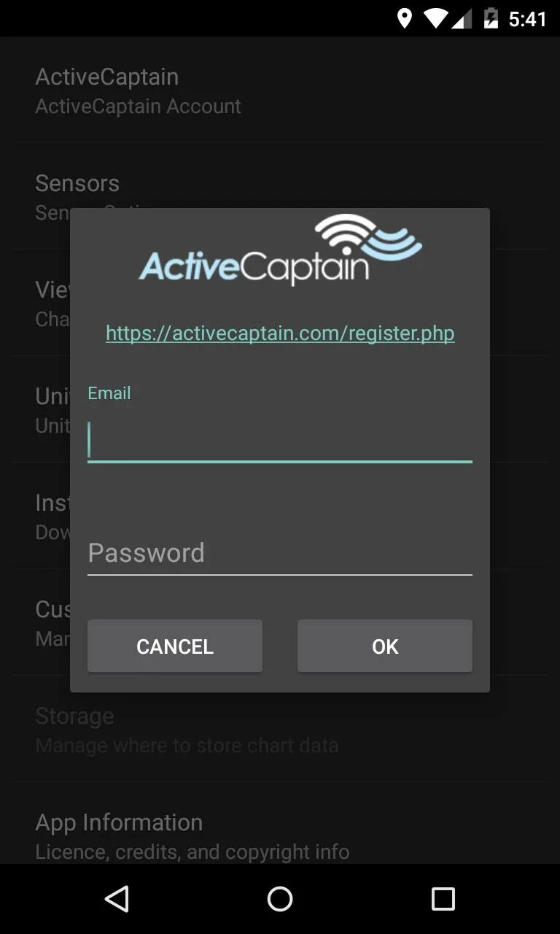Tap the ActiveCaptain logo image
Screen dimensions: 560x934
(x=280, y=250)
